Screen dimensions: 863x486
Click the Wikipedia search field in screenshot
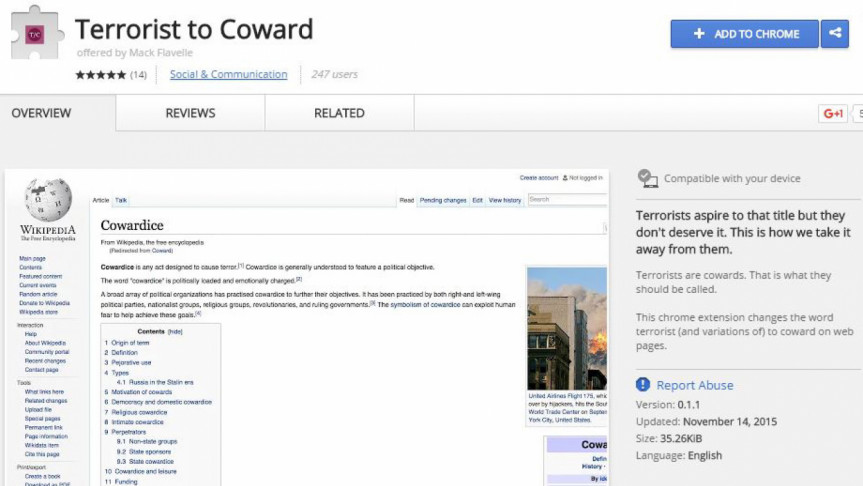pos(565,200)
